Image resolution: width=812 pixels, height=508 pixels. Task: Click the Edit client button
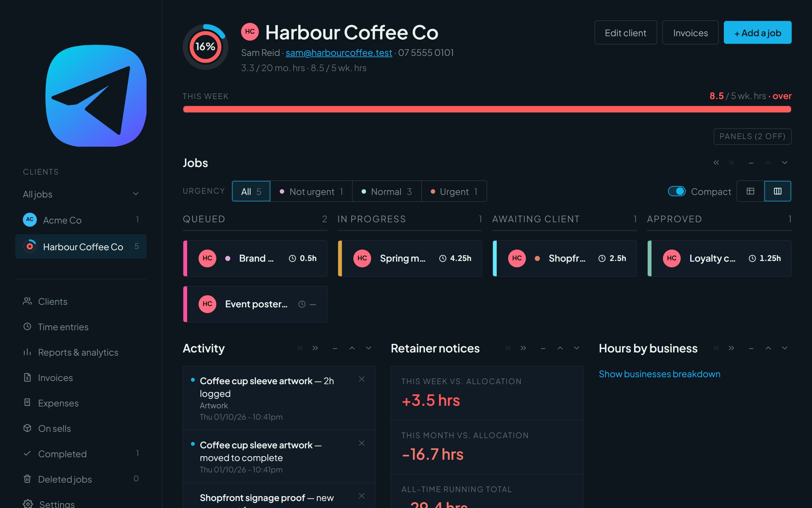point(625,33)
